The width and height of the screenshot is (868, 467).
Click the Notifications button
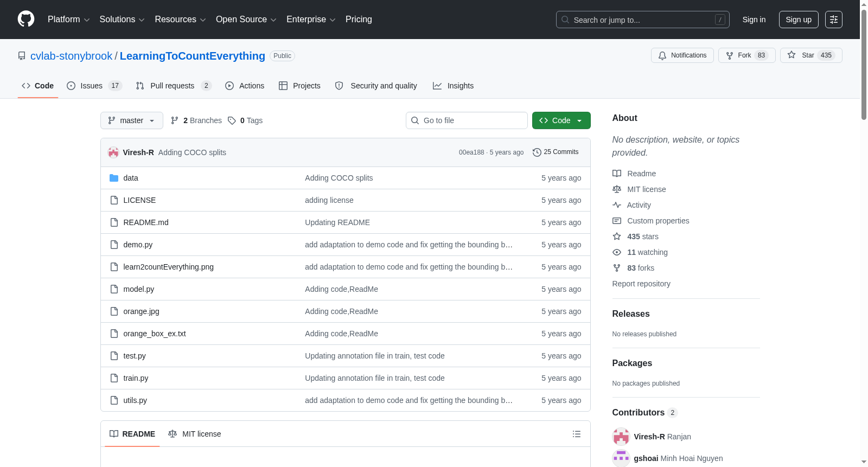pyautogui.click(x=682, y=55)
